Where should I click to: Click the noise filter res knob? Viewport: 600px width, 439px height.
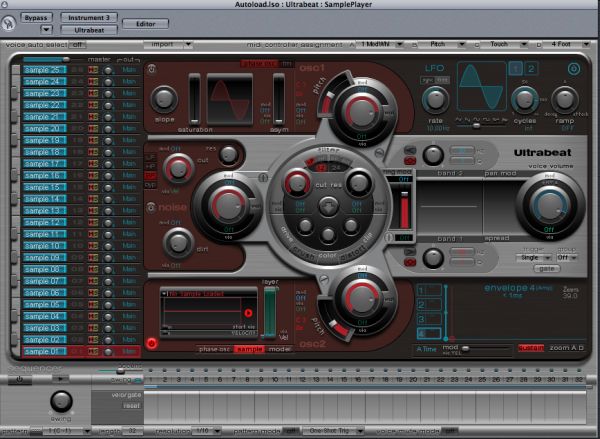[228, 155]
